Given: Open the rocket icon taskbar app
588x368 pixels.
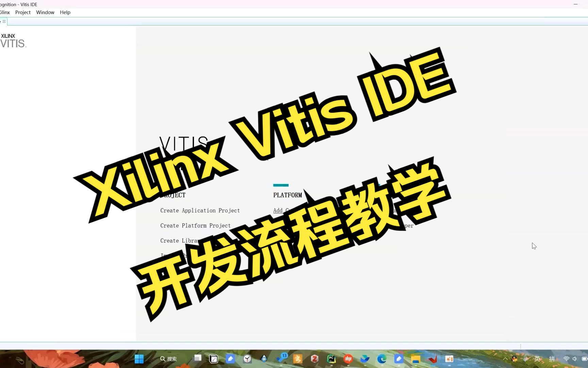Looking at the screenshot, I should coord(264,359).
